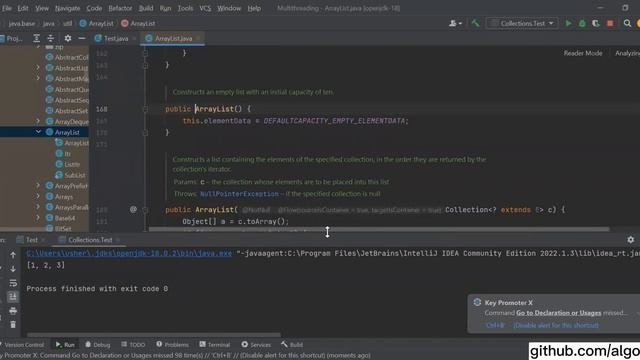Open Run panel settings gear
This screenshot has width=640, height=360.
631,240
